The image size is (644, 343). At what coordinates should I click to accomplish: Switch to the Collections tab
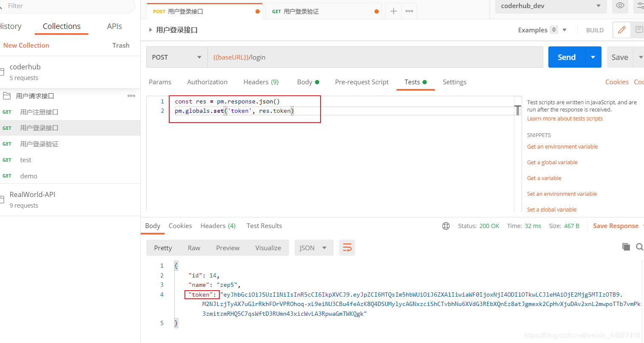tap(62, 26)
